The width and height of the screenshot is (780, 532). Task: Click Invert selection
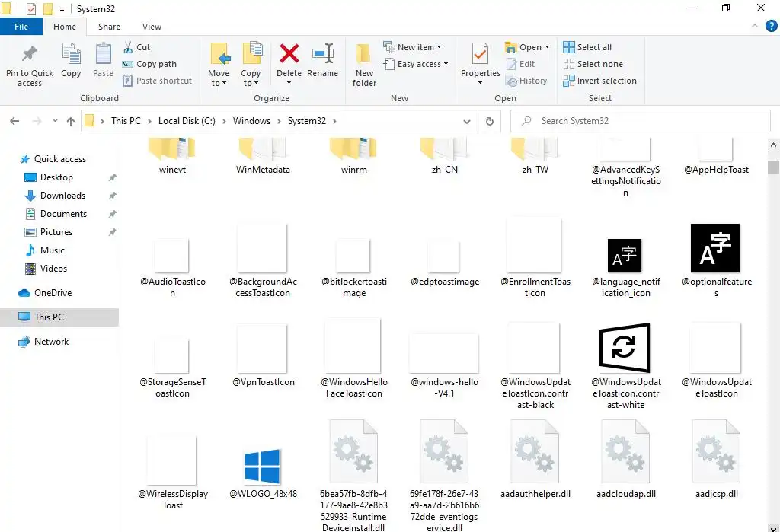pyautogui.click(x=600, y=81)
